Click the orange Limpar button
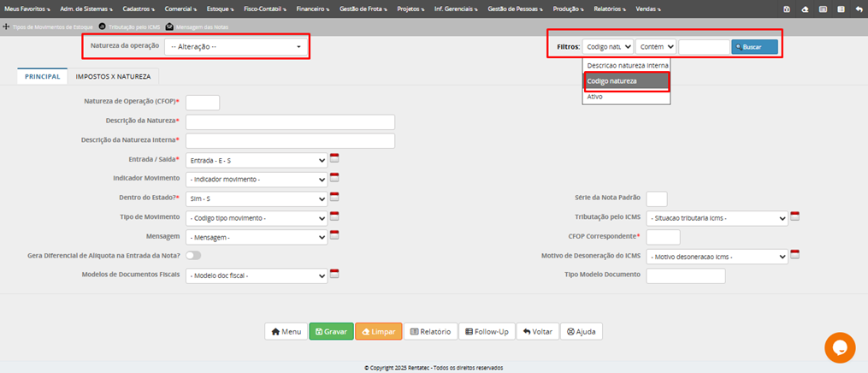The height and width of the screenshot is (373, 868). pos(378,331)
